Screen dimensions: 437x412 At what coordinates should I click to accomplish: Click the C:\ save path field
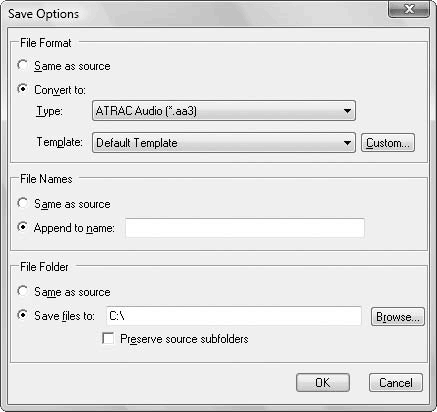pyautogui.click(x=234, y=316)
